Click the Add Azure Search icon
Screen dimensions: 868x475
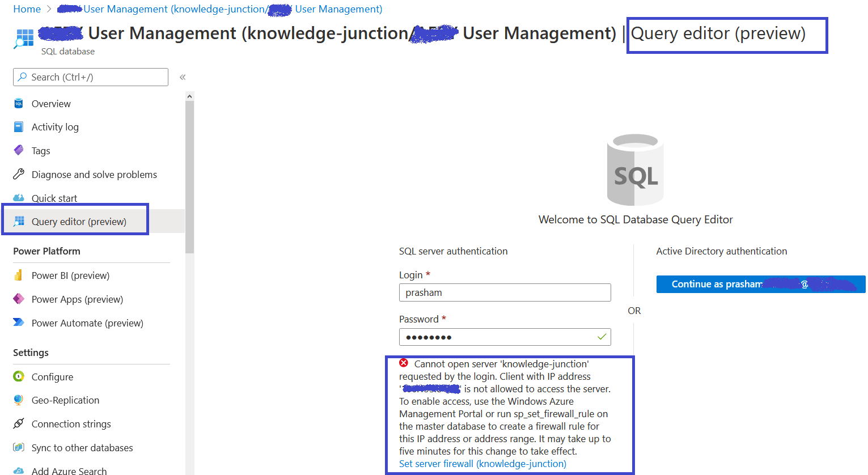pyautogui.click(x=19, y=470)
